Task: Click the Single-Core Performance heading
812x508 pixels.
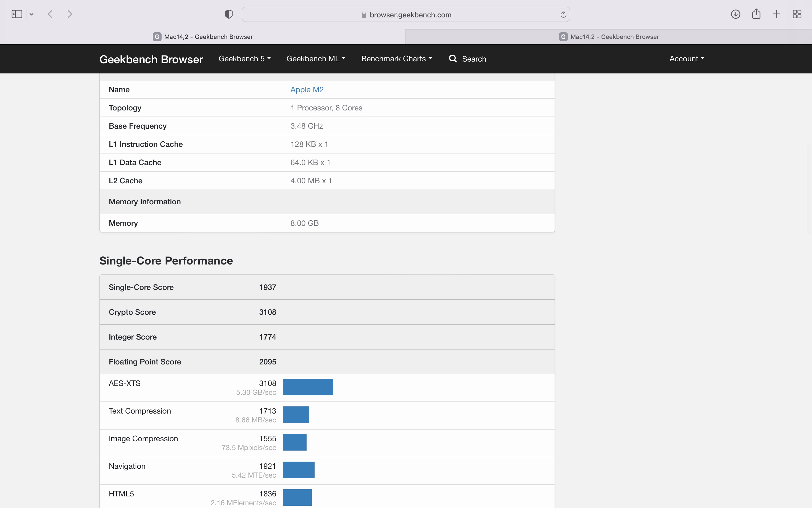Action: [166, 261]
